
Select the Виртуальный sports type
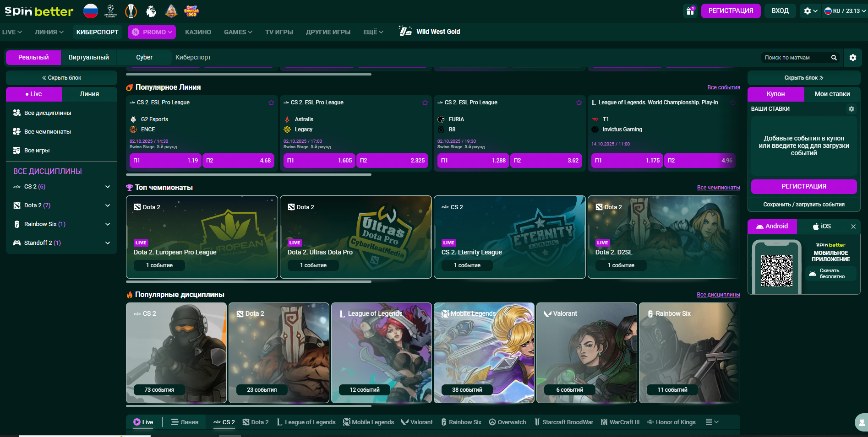click(x=88, y=57)
